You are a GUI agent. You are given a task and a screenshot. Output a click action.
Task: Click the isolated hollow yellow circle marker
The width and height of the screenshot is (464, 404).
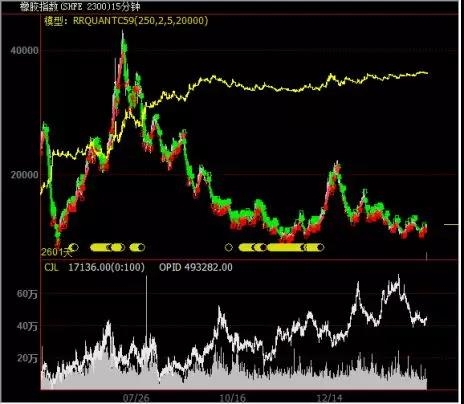point(228,247)
